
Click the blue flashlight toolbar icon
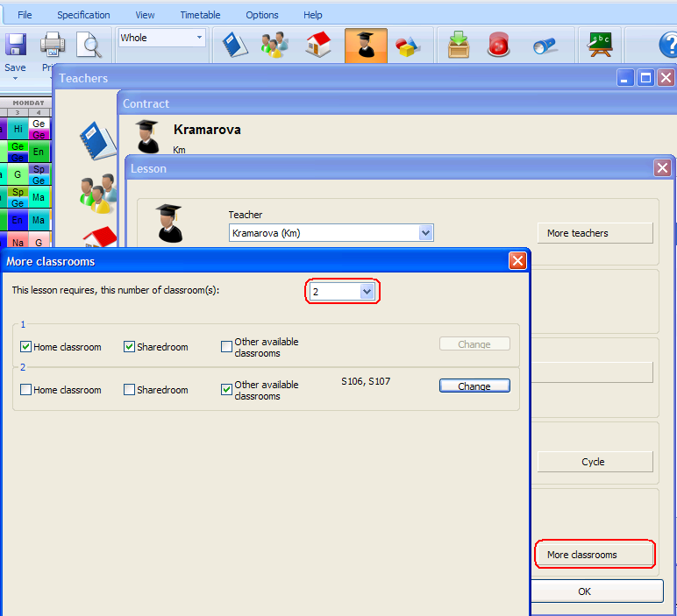[545, 45]
